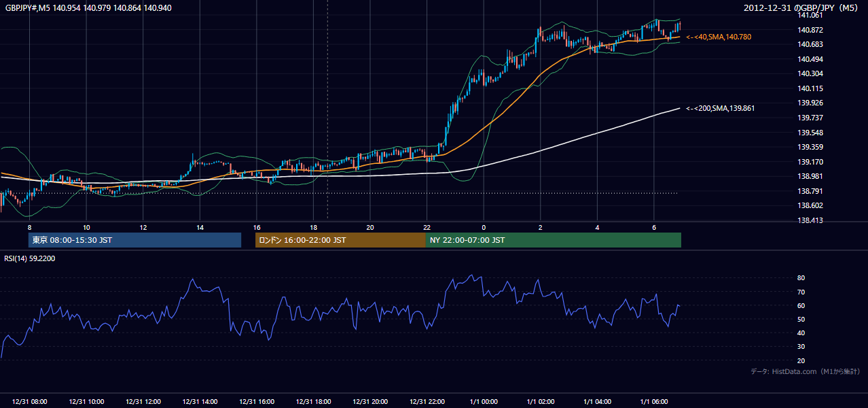This screenshot has height=408, width=868.
Task: Click price axis value 138.791
Action: (x=810, y=191)
